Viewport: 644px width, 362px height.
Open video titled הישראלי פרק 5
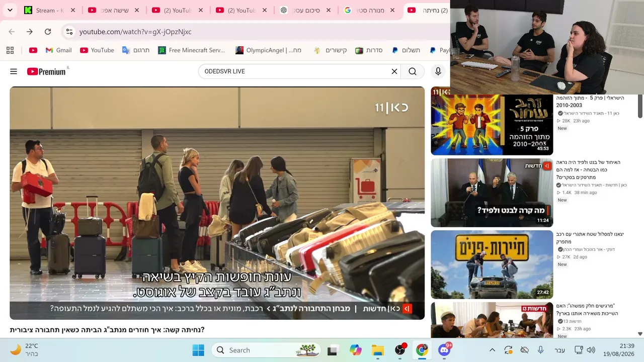click(x=590, y=101)
